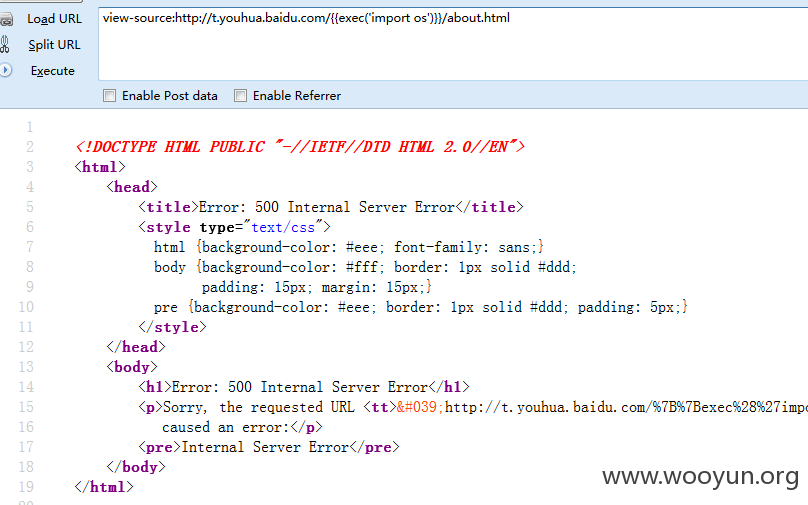
Task: Click the closing </body> tag
Action: pyautogui.click(x=136, y=467)
